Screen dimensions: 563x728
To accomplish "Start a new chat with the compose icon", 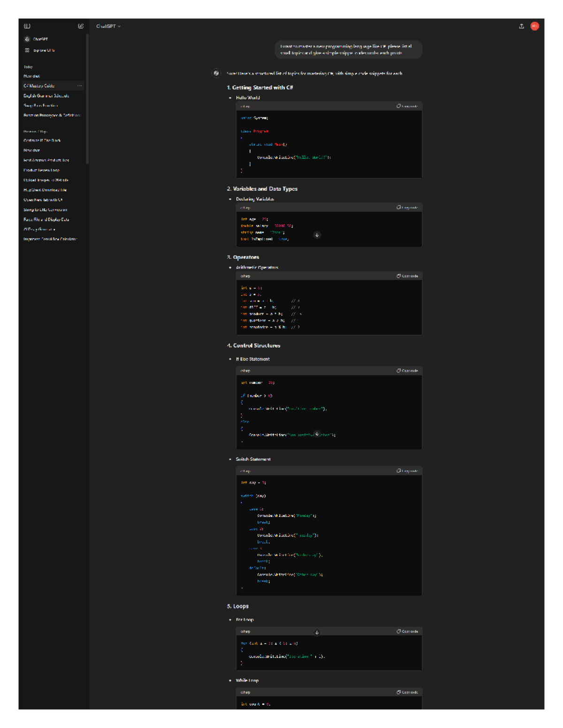I will [81, 26].
